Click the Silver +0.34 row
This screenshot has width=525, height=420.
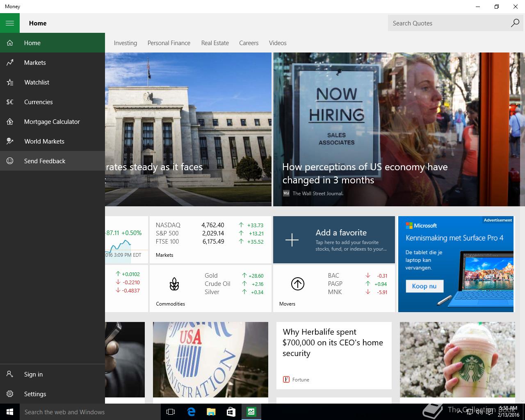pos(234,292)
